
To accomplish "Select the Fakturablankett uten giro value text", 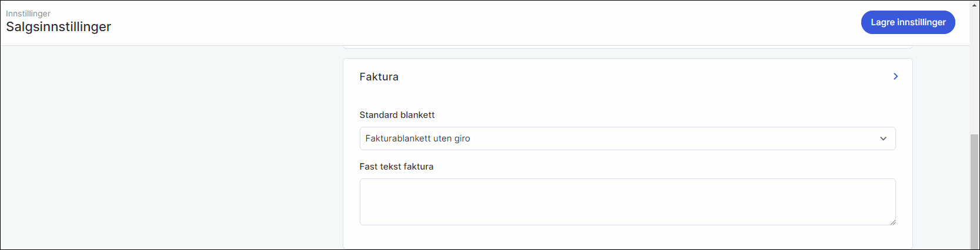I will coord(418,138).
